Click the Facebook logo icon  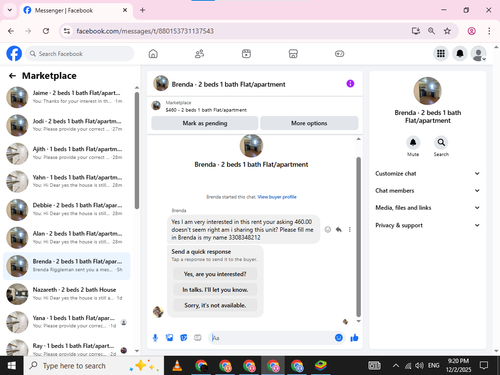coord(14,54)
